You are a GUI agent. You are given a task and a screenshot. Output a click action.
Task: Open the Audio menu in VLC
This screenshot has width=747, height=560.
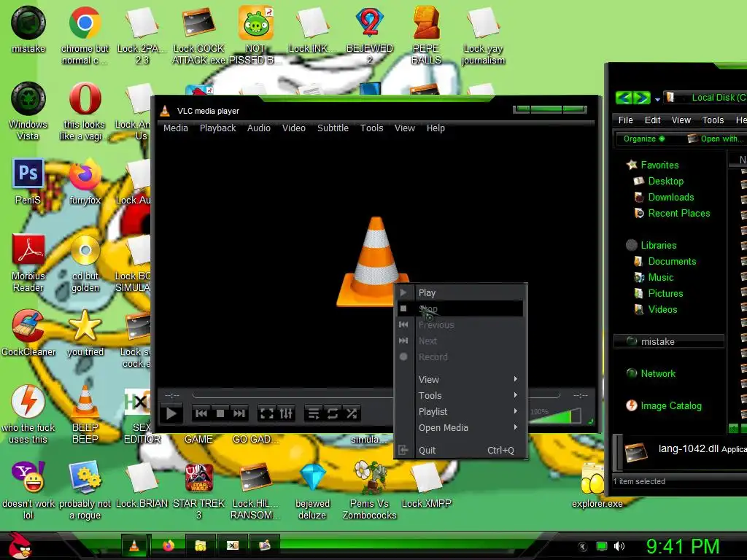(x=259, y=128)
